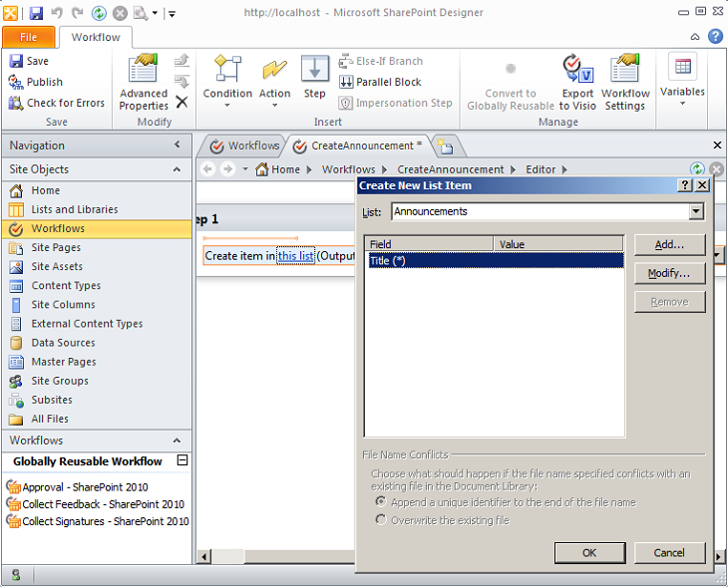Switch to the Workflows document tab
The image size is (728, 587).
pyautogui.click(x=244, y=146)
